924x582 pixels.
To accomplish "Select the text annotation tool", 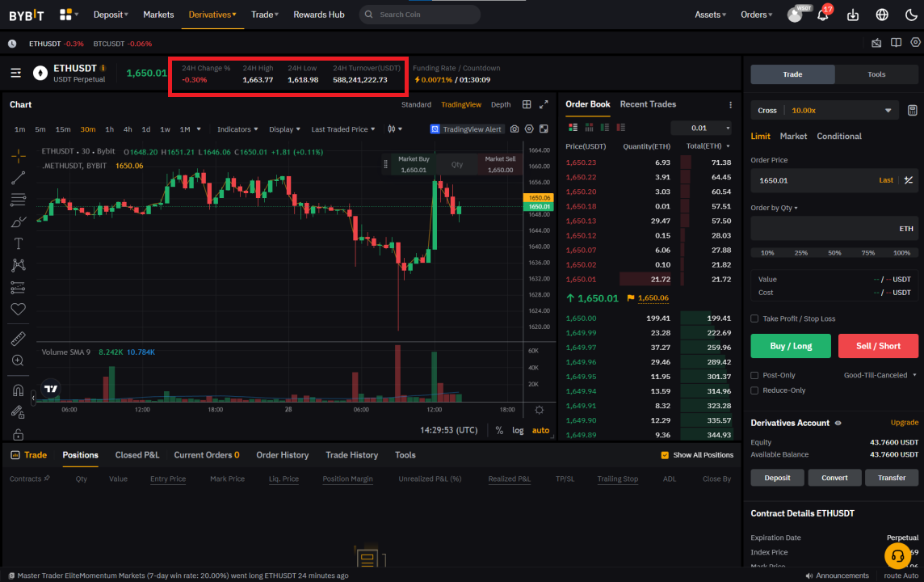I will (x=19, y=243).
